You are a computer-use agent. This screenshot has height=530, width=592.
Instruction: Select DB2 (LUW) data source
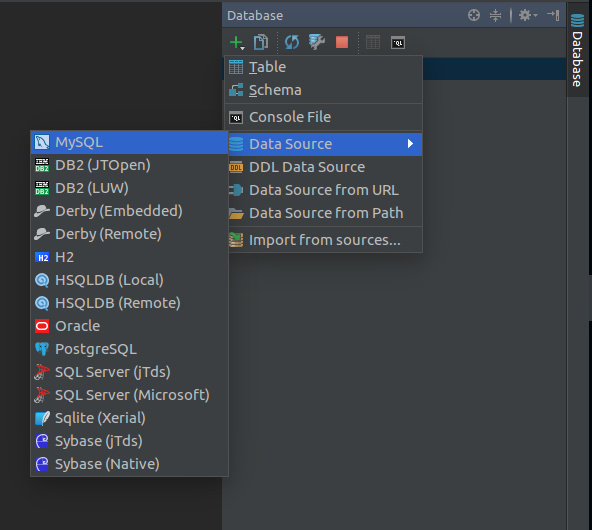point(130,188)
